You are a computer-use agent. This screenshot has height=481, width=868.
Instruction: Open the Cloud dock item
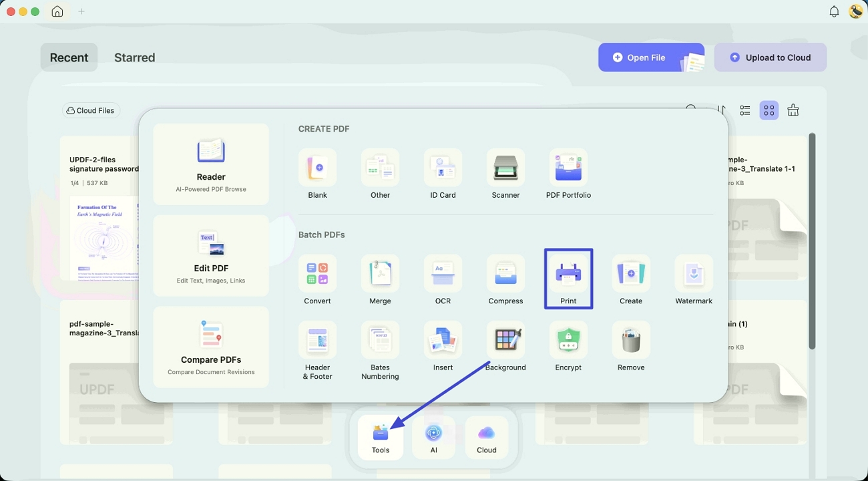pos(487,438)
